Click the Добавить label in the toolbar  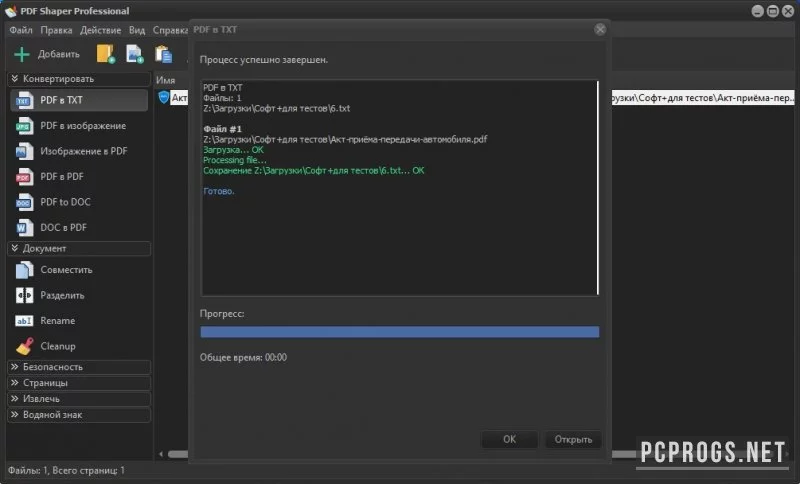59,54
